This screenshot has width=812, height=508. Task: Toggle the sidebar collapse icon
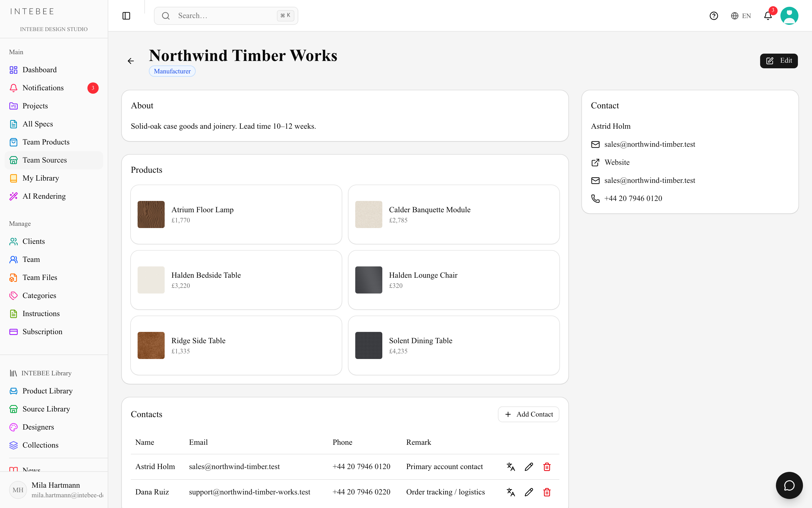point(126,16)
